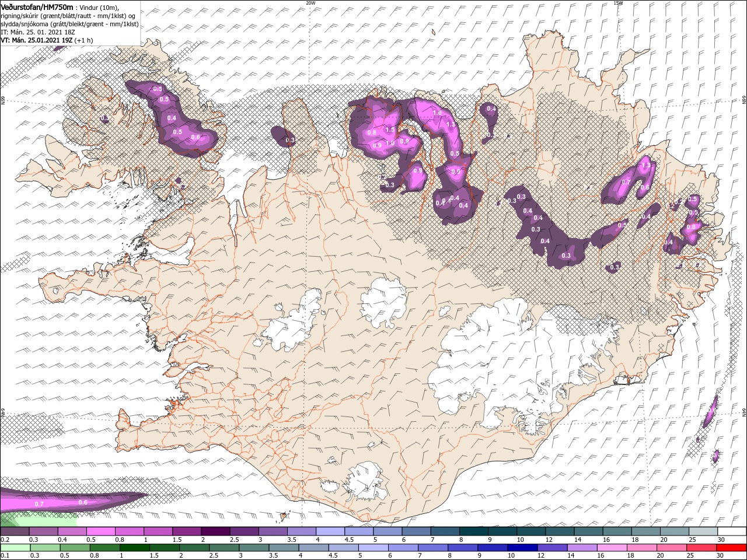Image resolution: width=747 pixels, height=560 pixels.
Task: Pick the dark purple upper swatch labeled 2
Action: [x=216, y=531]
